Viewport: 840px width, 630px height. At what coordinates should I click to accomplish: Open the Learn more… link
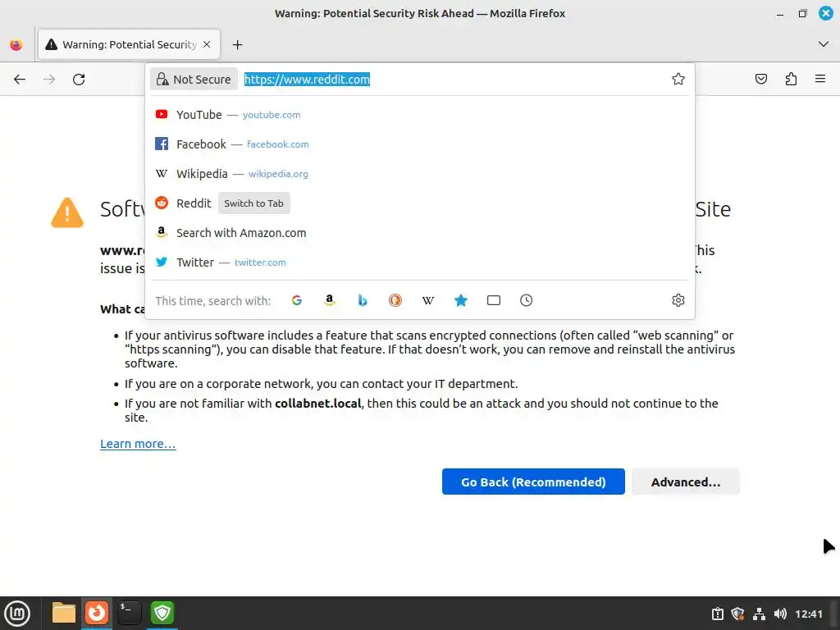coord(138,444)
